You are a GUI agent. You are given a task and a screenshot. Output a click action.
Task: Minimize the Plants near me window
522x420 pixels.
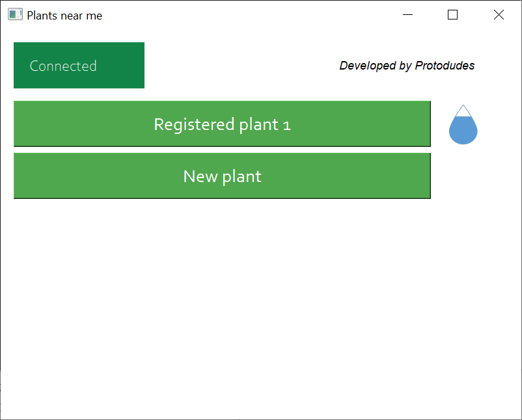click(x=408, y=15)
